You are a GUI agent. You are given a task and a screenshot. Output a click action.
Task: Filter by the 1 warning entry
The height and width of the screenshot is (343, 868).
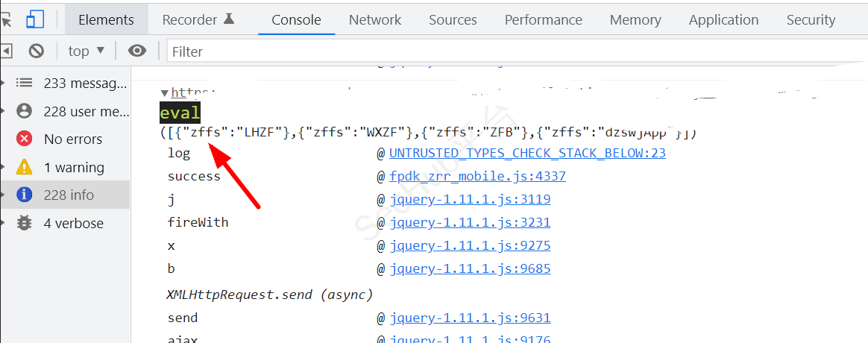coord(73,167)
